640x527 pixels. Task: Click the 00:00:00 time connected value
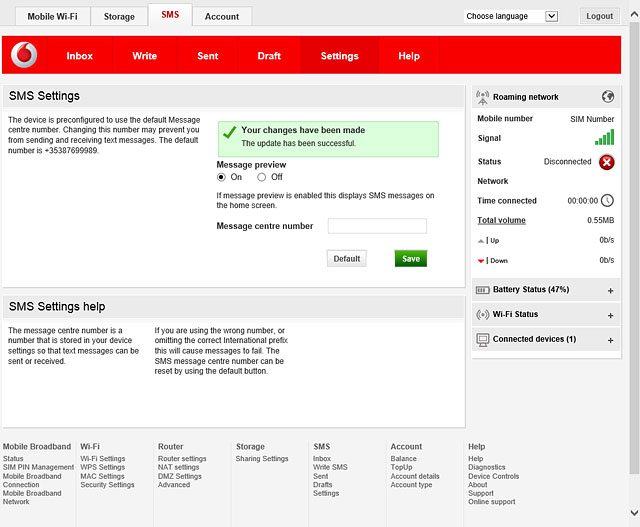click(582, 201)
